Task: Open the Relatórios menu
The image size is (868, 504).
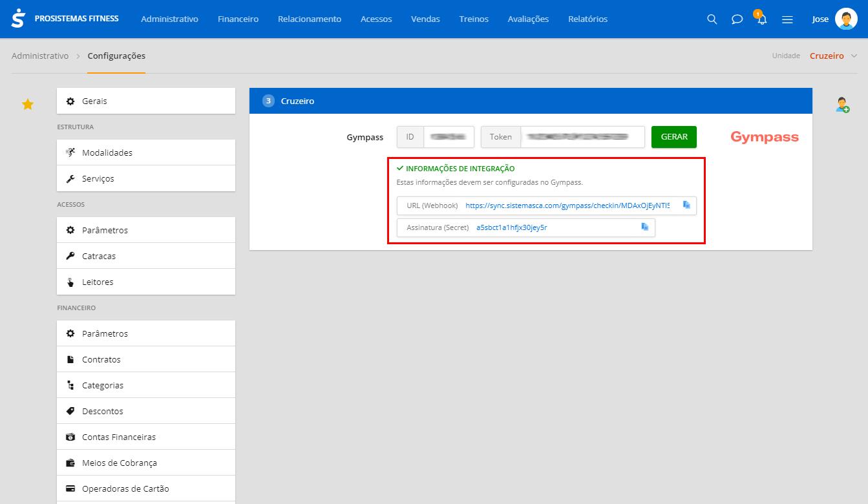Action: (587, 19)
